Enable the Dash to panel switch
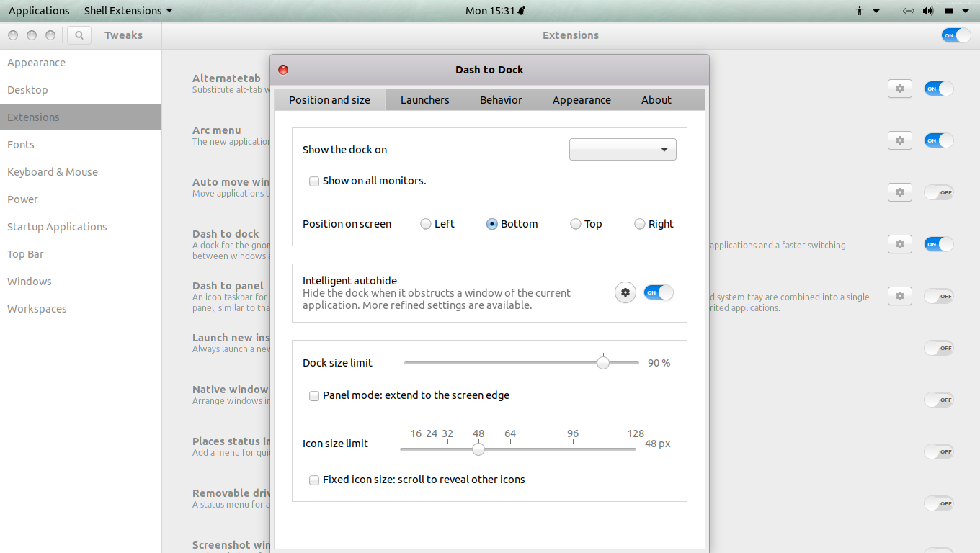Viewport: 980px width, 553px height. 938,296
